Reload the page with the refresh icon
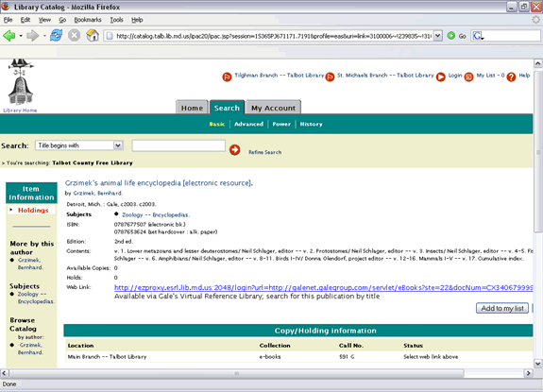This screenshot has width=543, height=392. (x=56, y=35)
